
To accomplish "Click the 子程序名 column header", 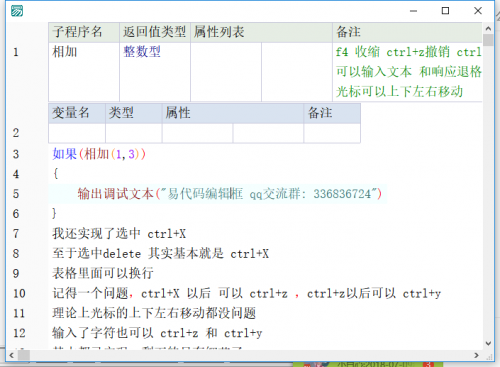I will click(84, 32).
